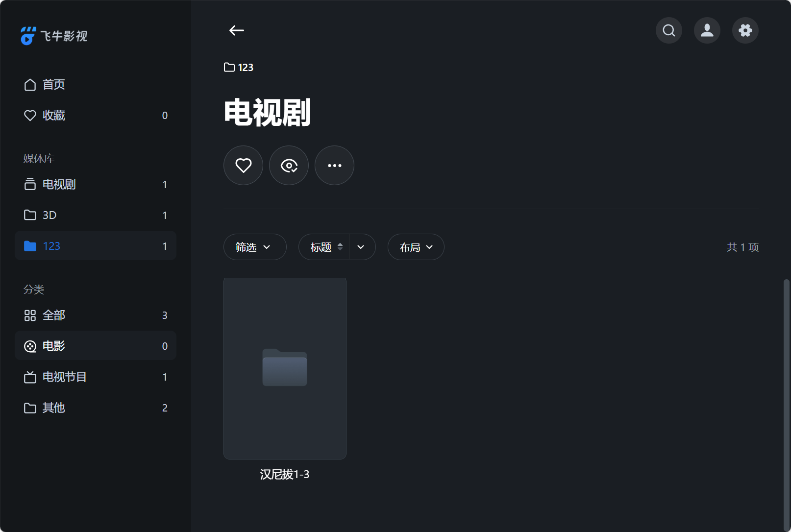Screen dimensions: 791x532
Task: Select the 电影 category filter
Action: tap(53, 345)
